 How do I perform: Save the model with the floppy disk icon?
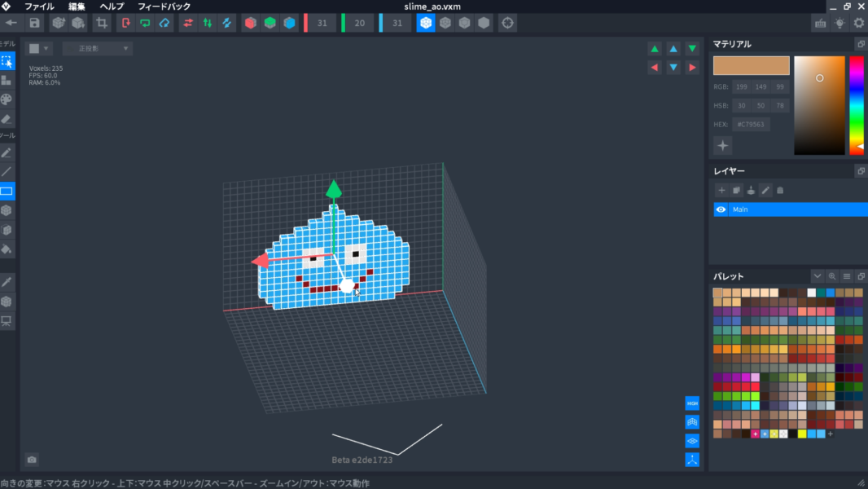34,24
